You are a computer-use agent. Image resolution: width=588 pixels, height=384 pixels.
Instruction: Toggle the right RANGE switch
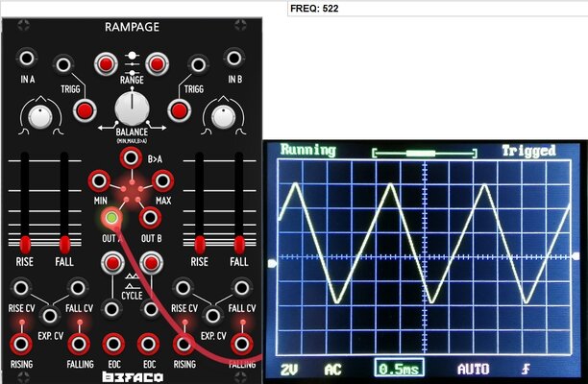157,64
